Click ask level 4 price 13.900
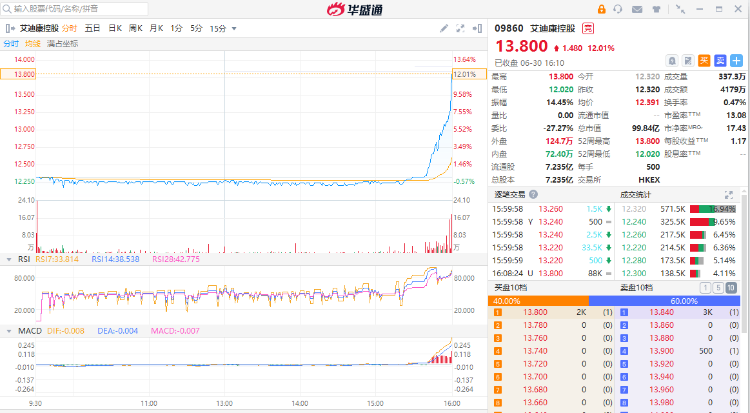This screenshot has height=413, width=750. coord(662,351)
